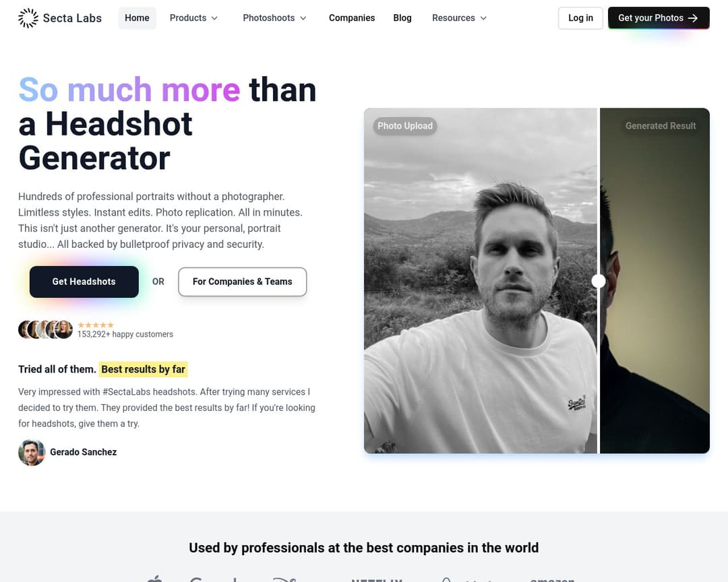Click the customer avatar group icons
The height and width of the screenshot is (582, 728).
click(x=46, y=329)
